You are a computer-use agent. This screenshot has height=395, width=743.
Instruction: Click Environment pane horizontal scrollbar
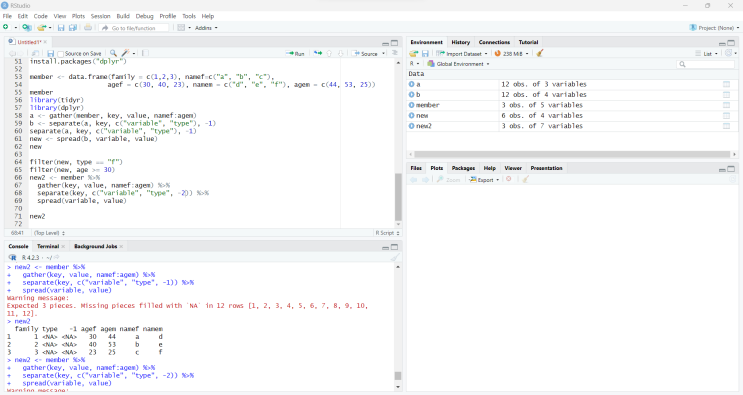[572, 154]
